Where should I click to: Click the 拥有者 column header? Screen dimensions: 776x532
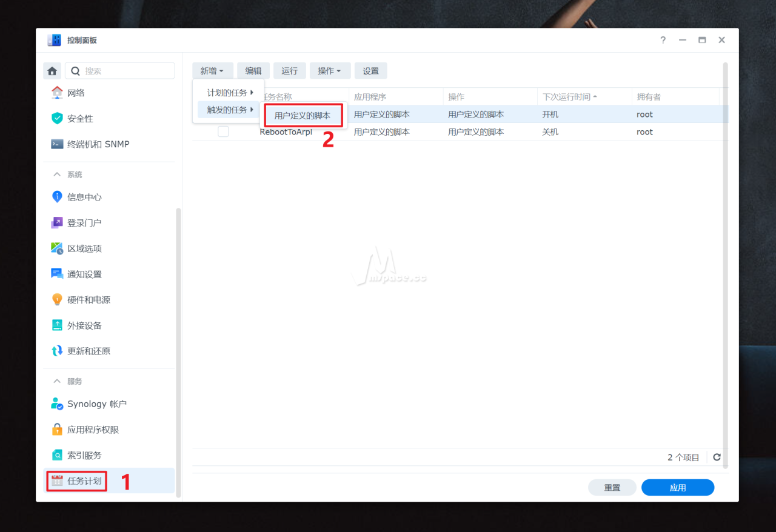[x=675, y=97]
